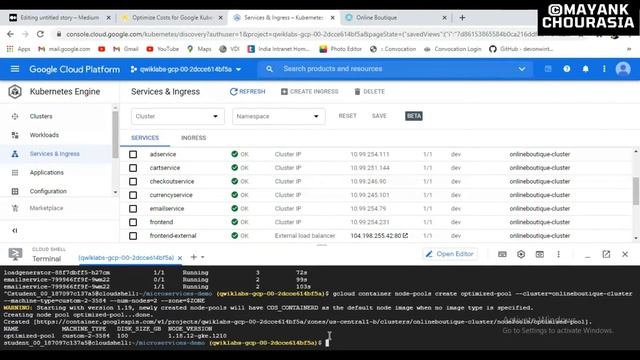Open the Gmail bookmark
The height and width of the screenshot is (360, 640).
tap(126, 49)
